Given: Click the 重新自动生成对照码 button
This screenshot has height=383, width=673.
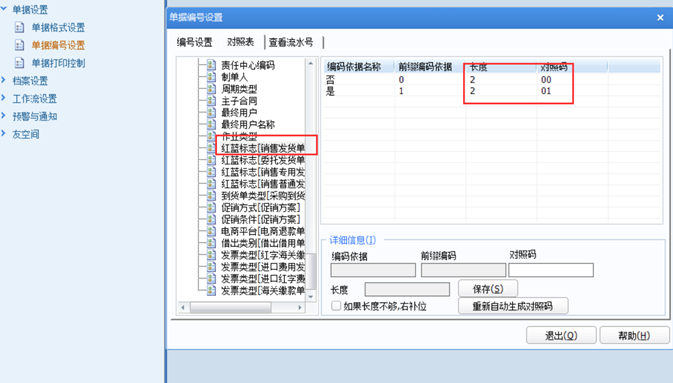Looking at the screenshot, I should coord(513,306).
